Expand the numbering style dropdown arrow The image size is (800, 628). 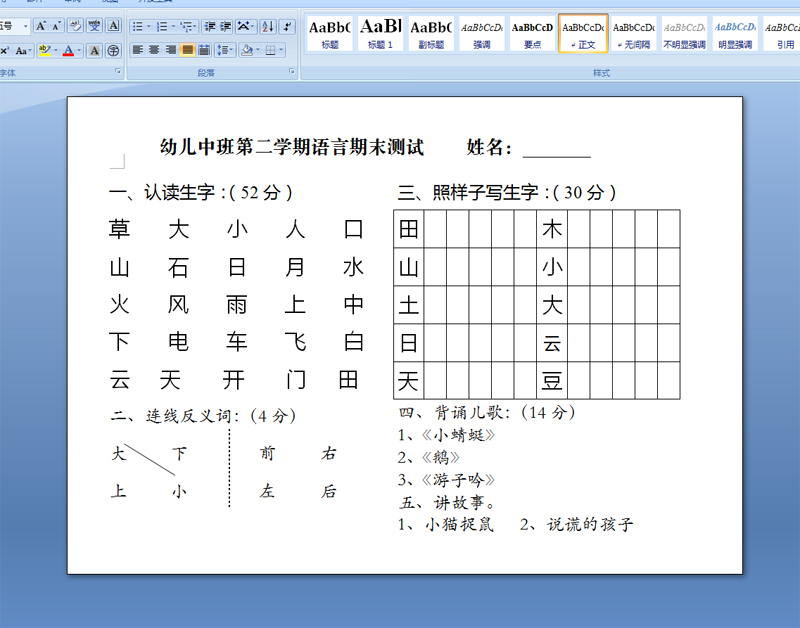(x=173, y=26)
